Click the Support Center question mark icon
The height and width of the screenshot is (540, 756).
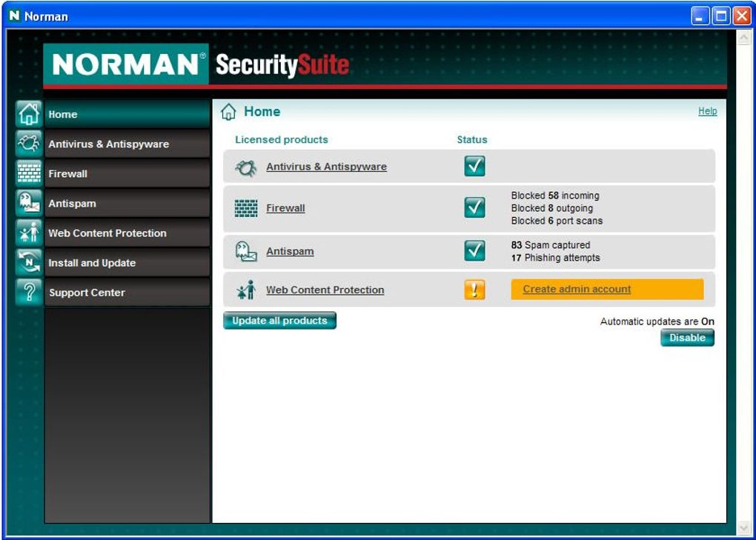point(29,293)
